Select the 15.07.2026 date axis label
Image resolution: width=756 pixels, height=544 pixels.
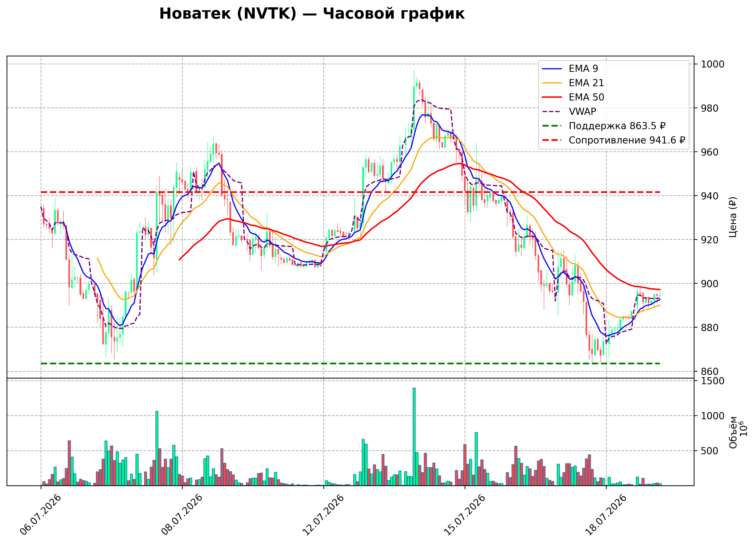pos(465,515)
